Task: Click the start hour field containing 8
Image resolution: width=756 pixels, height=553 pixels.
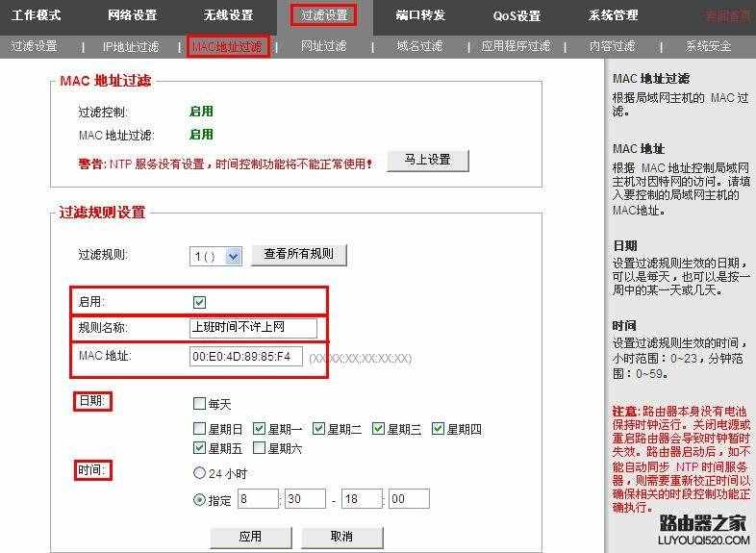Action: coord(258,498)
